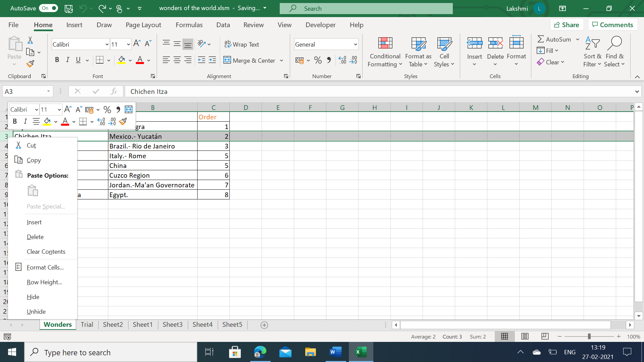Toggle Italic in the ribbon Font group
The height and width of the screenshot is (362, 644).
(67, 60)
